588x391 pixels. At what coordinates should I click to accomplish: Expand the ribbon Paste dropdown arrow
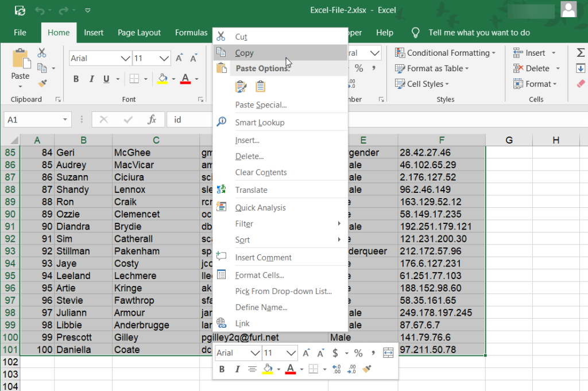[20, 87]
